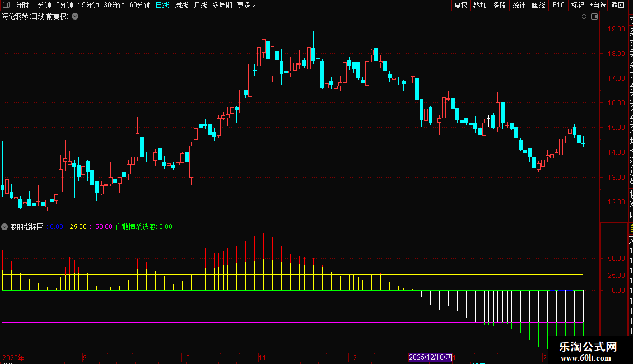
Task: Open the 股朋指标网 indicator dropdown
Action: [4, 227]
